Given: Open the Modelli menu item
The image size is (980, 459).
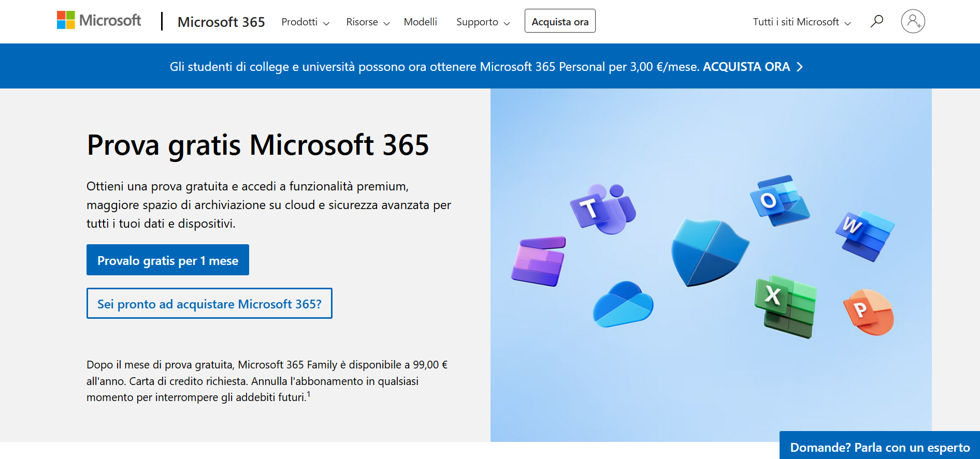Looking at the screenshot, I should pyautogui.click(x=420, y=22).
